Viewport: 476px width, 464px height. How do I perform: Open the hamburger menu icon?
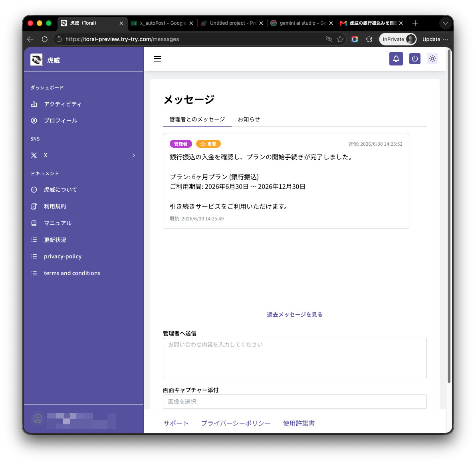[157, 59]
